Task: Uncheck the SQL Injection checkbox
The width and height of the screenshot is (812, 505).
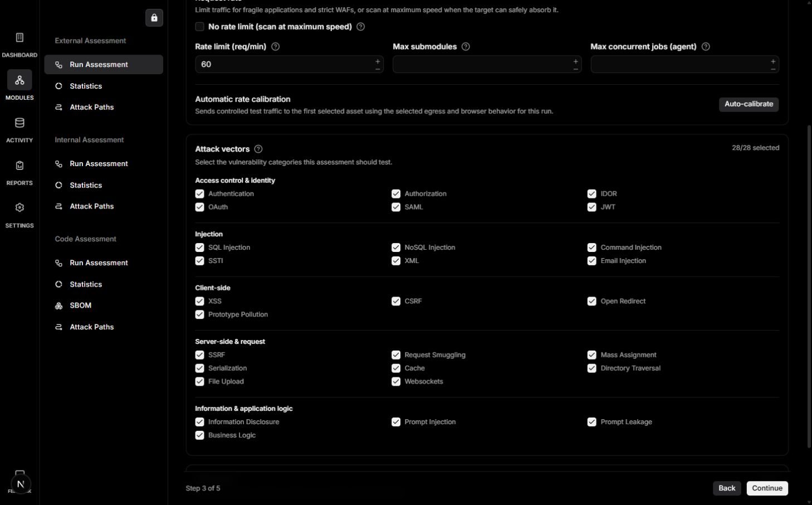Action: [x=200, y=247]
